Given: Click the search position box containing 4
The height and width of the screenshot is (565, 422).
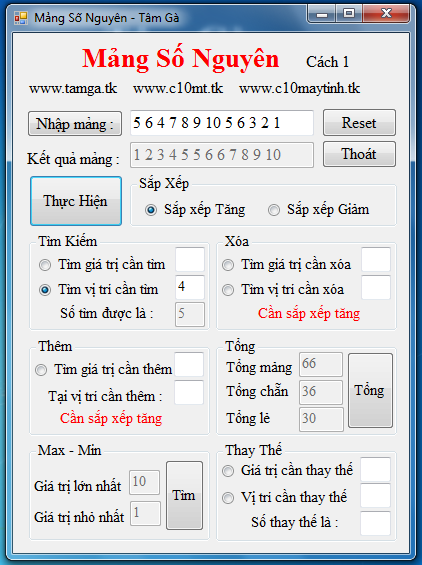Looking at the screenshot, I should tap(190, 287).
